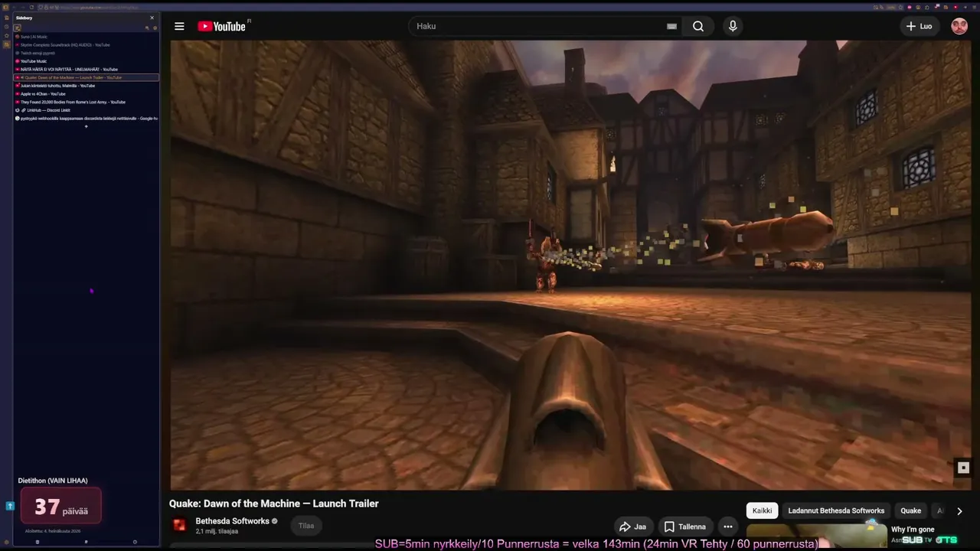Image resolution: width=980 pixels, height=551 pixels.
Task: Click the Quake launch trailer video player
Action: (570, 265)
